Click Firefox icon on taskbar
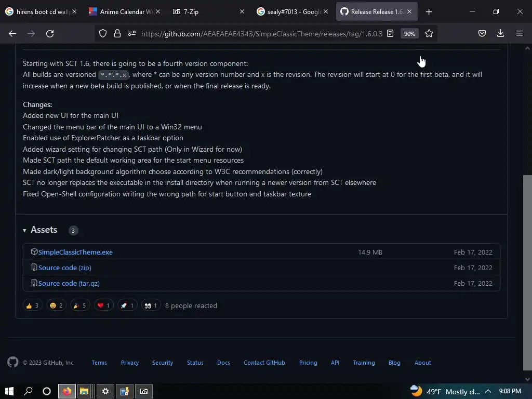The width and height of the screenshot is (532, 399). (67, 391)
